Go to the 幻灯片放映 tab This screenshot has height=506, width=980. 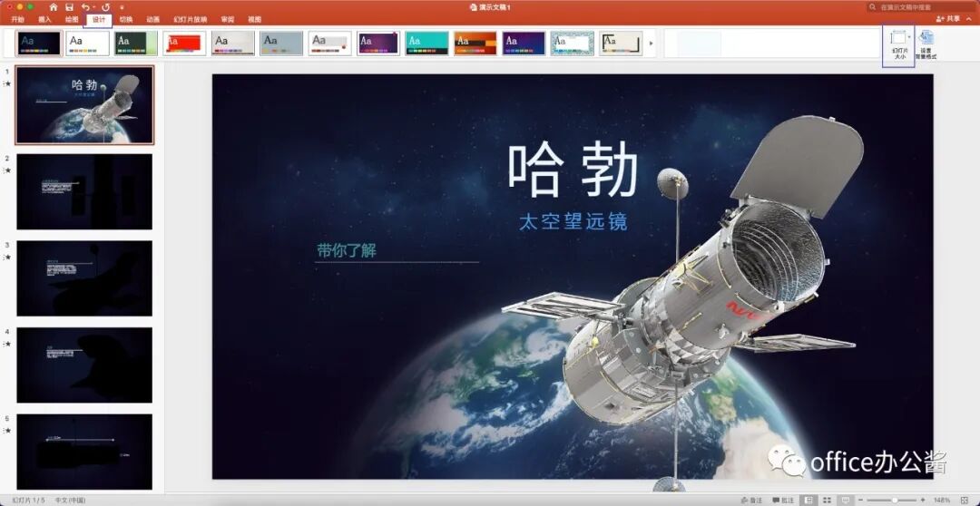[191, 19]
